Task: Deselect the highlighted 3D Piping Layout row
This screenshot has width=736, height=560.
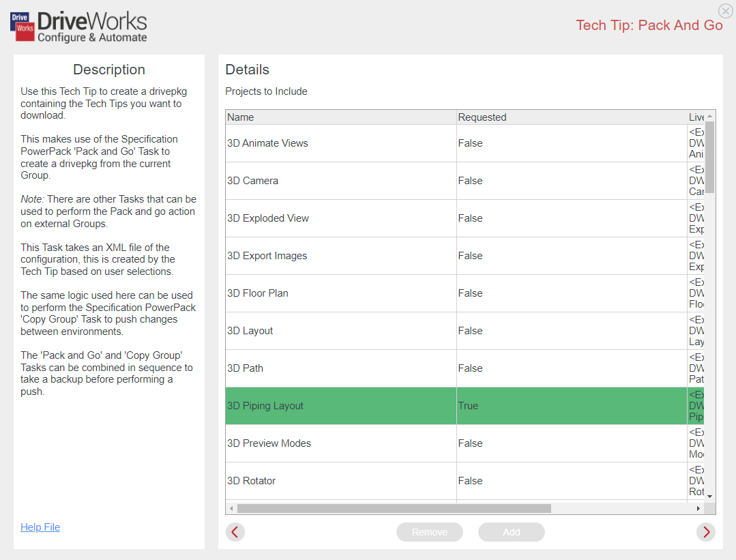Action: (341, 405)
